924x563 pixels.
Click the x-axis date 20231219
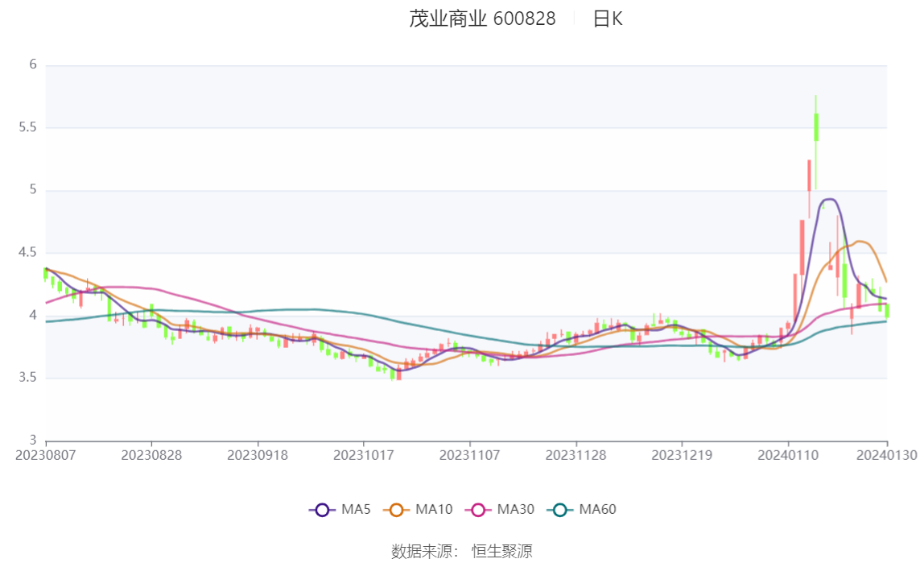[x=682, y=455]
